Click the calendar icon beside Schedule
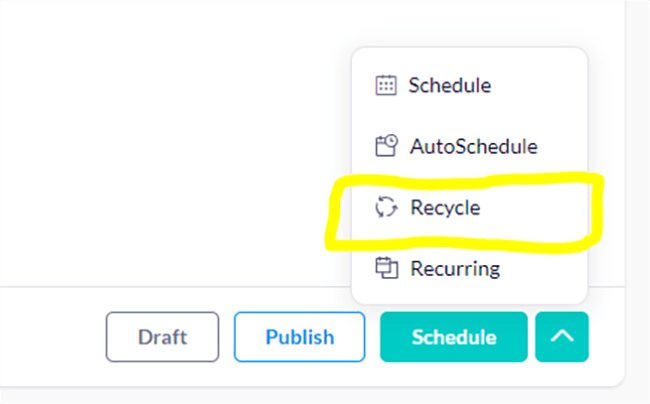 tap(385, 86)
